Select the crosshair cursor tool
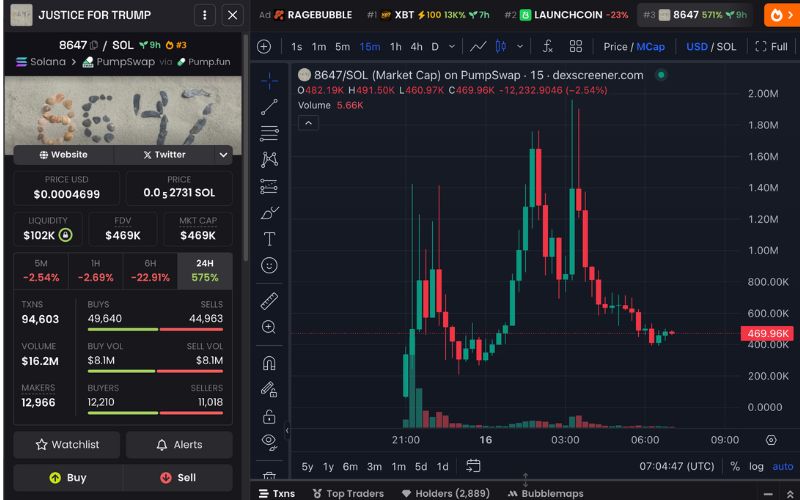This screenshot has height=500, width=800. point(269,81)
